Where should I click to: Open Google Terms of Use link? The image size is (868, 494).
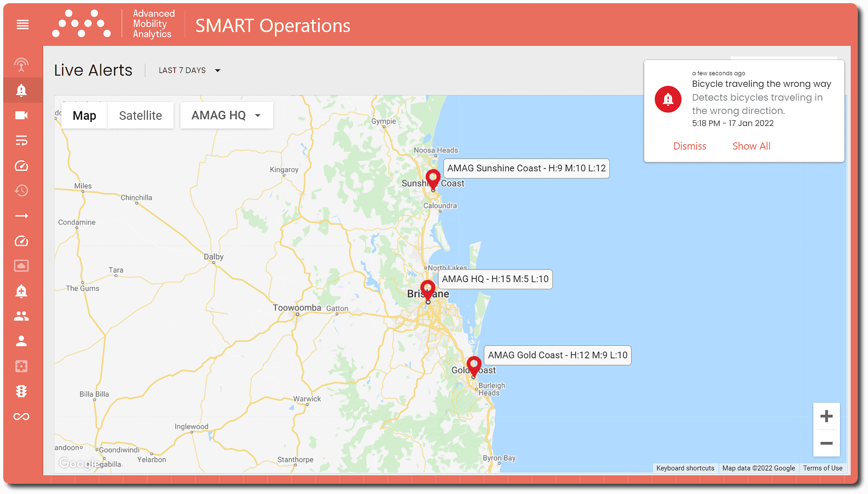coord(822,468)
